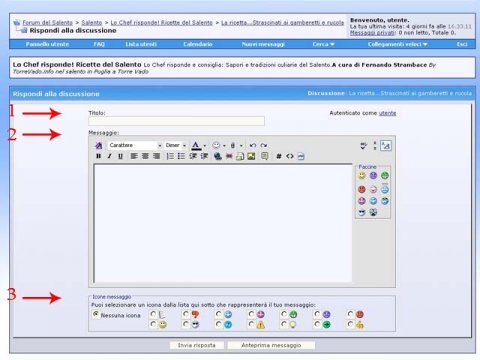
Task: Open the Salento breadcrumb link
Action: coord(92,23)
